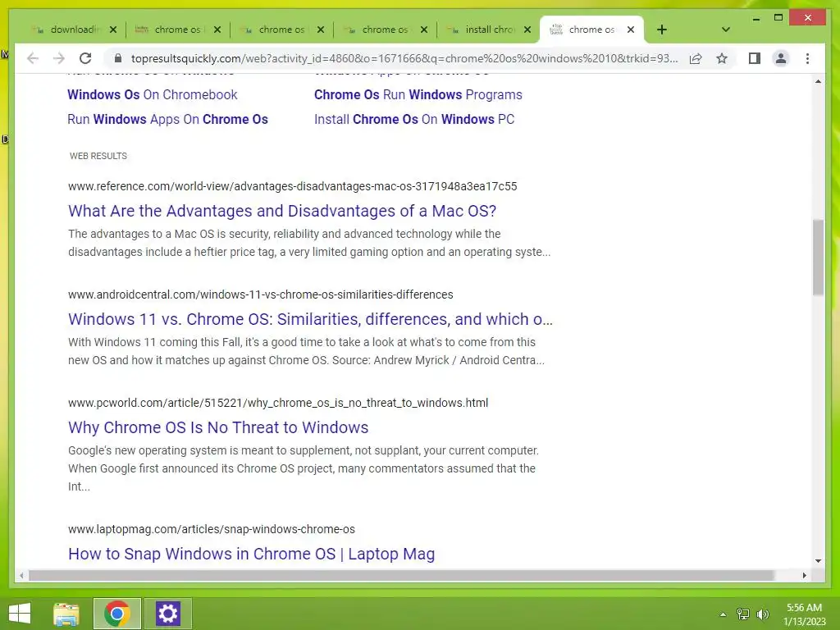Screen dimensions: 840x630
Task: Open the Windows Start menu
Action: [x=20, y=614]
